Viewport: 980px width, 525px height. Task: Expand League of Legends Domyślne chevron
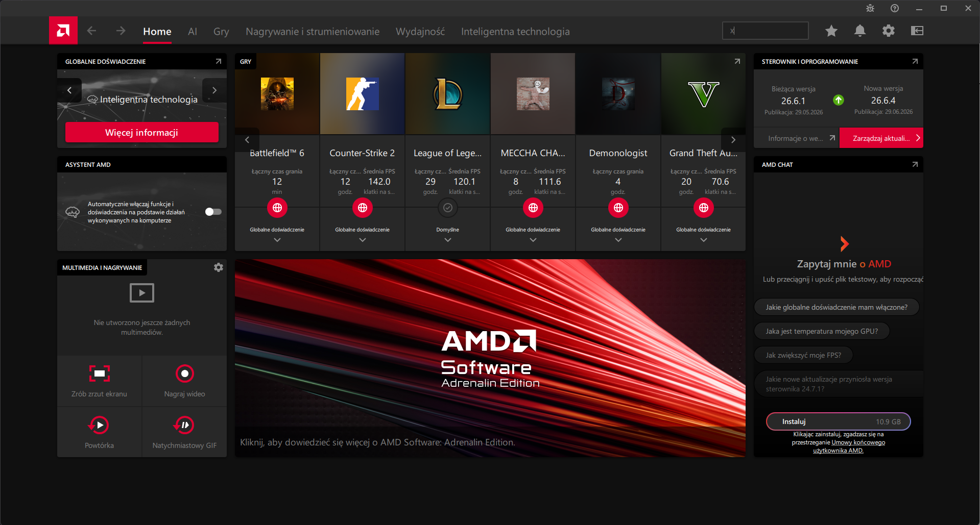448,240
